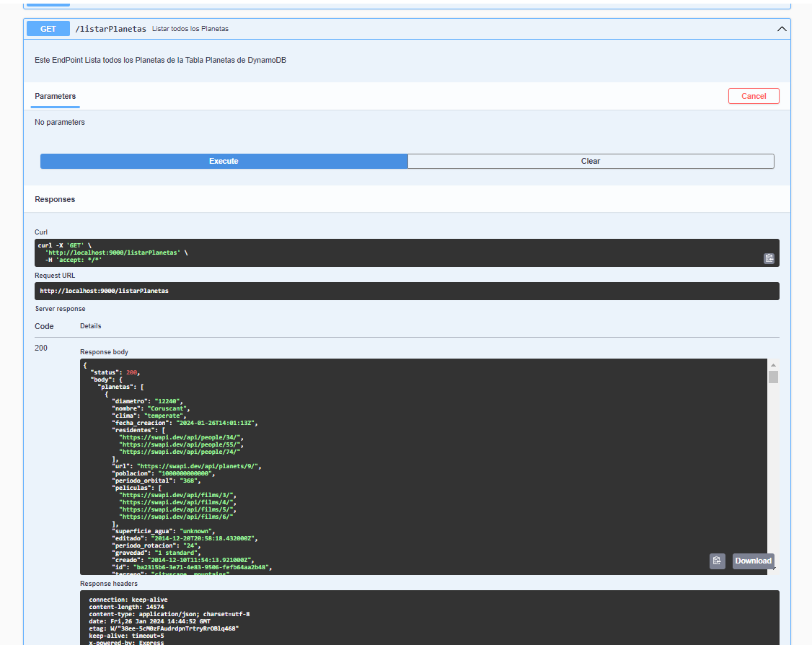Click the Request URL field text

[104, 291]
